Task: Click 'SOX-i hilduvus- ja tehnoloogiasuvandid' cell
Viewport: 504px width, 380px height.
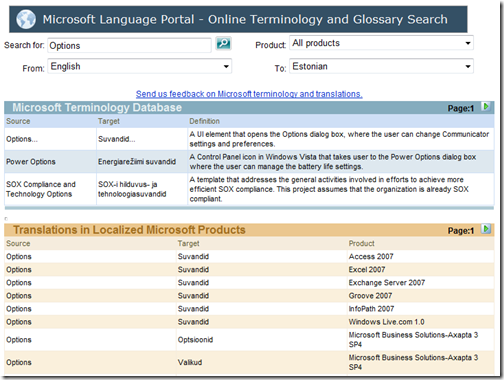Action: coord(142,189)
